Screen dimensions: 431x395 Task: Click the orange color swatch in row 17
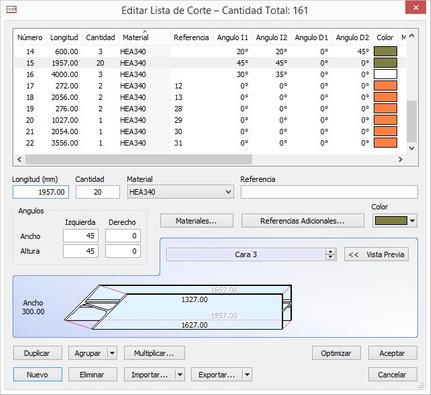[x=385, y=86]
